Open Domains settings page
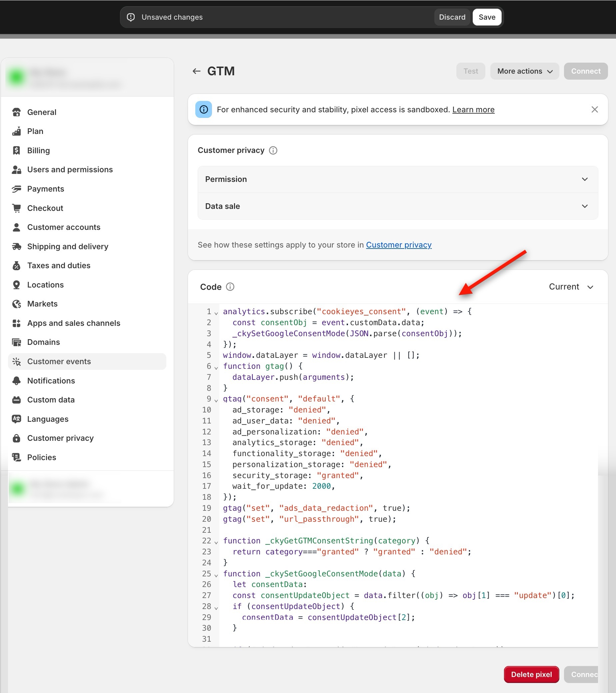 87,342
